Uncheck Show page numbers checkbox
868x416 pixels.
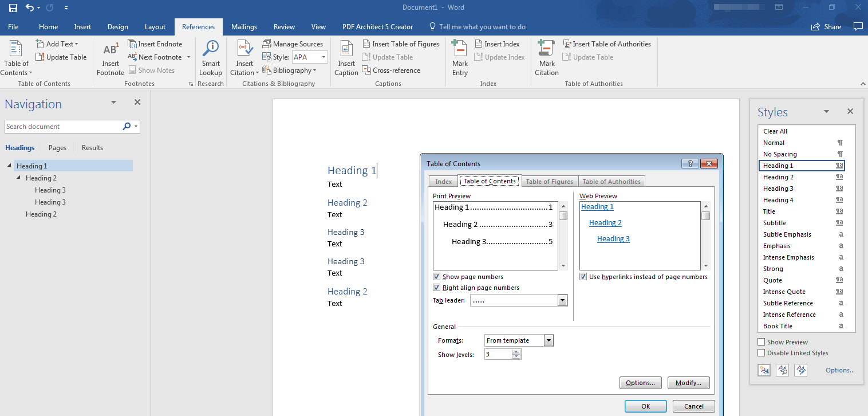click(437, 277)
